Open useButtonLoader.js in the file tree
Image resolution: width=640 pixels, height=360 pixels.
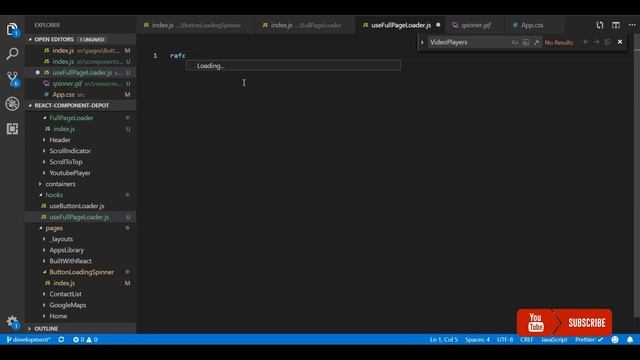[77, 206]
